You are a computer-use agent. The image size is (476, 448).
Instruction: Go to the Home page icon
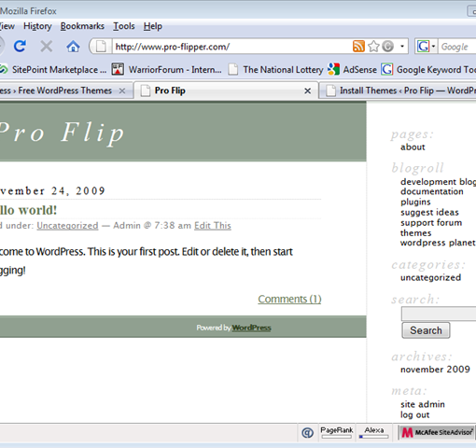click(x=73, y=47)
